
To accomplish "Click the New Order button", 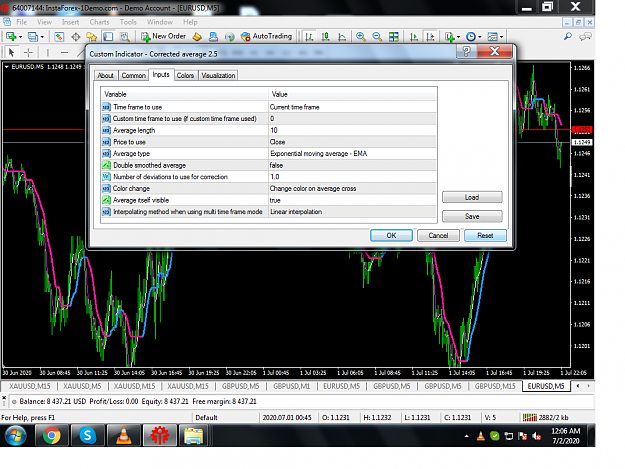I will click(163, 37).
